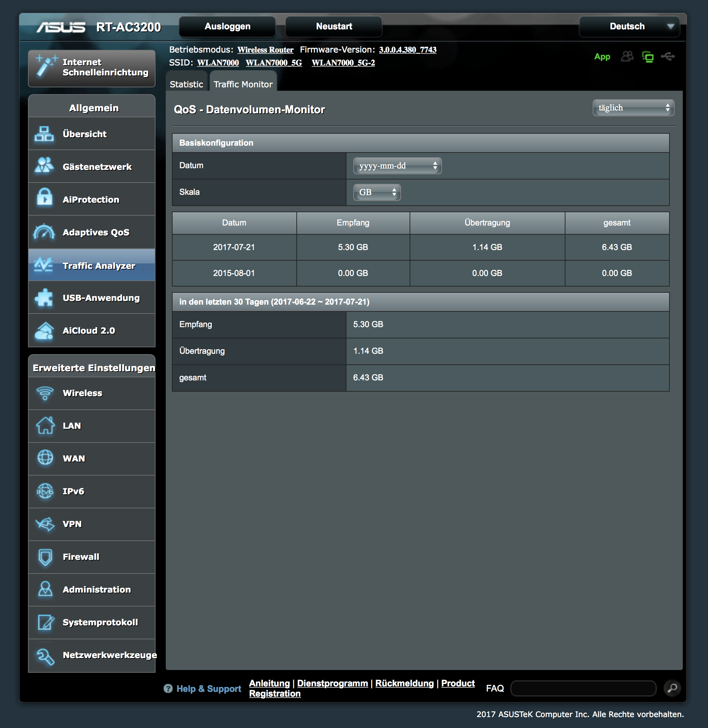708x728 pixels.
Task: Click the Firewall shield icon
Action: (45, 557)
